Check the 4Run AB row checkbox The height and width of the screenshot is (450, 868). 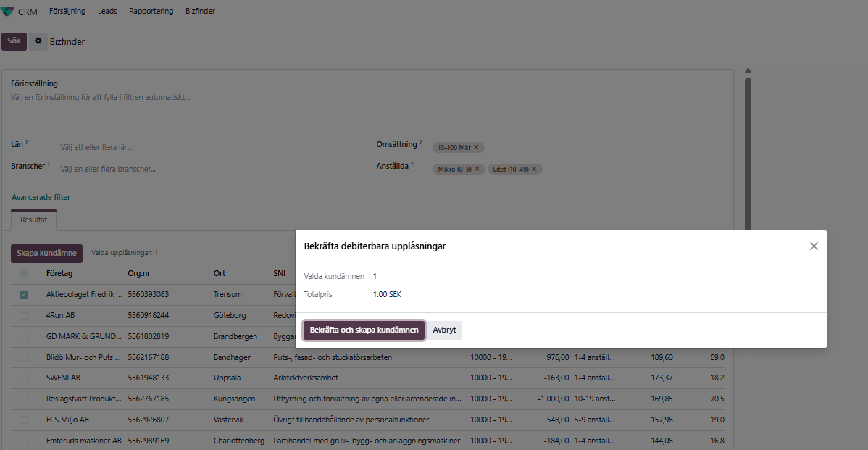tap(23, 315)
